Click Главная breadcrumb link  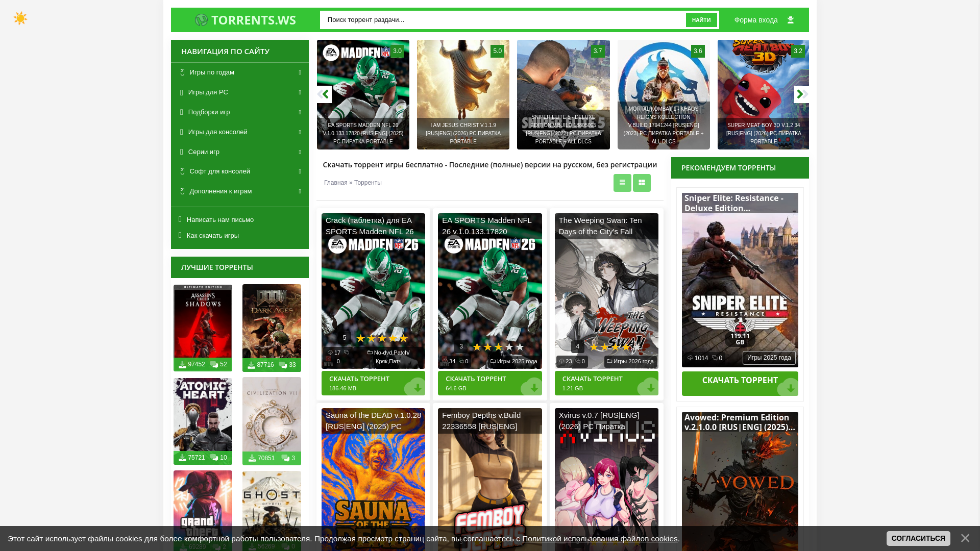[336, 183]
